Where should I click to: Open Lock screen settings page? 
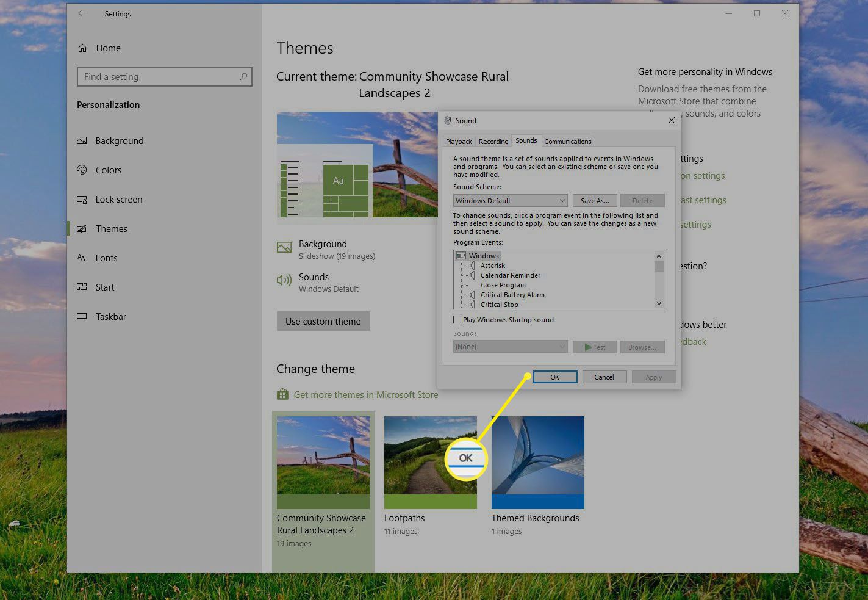tap(119, 200)
